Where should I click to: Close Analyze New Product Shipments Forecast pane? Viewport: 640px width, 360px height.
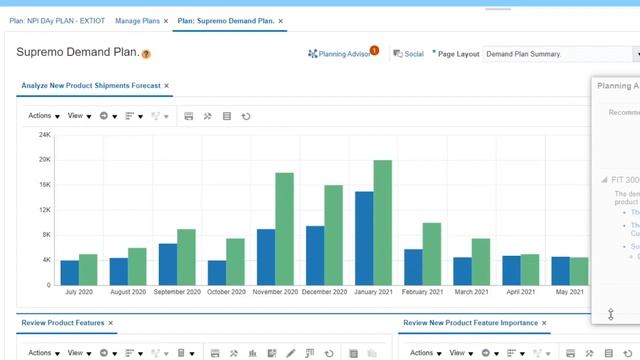(x=167, y=86)
